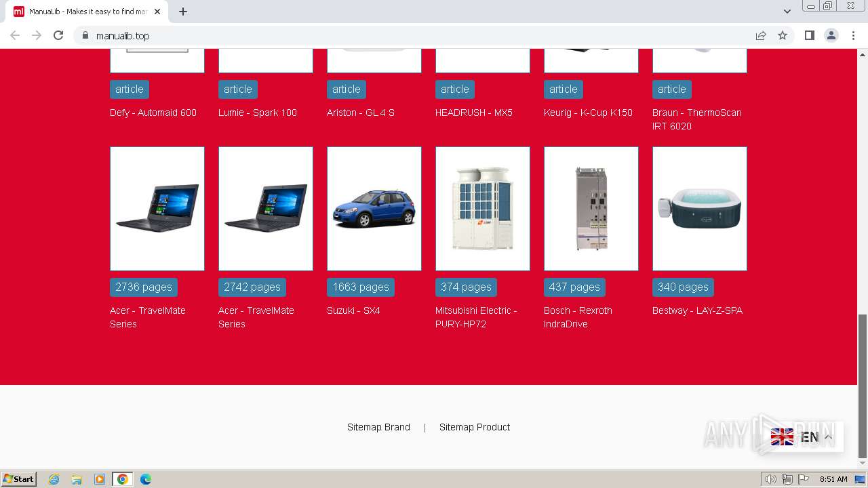Open the browser side panel

point(809,35)
